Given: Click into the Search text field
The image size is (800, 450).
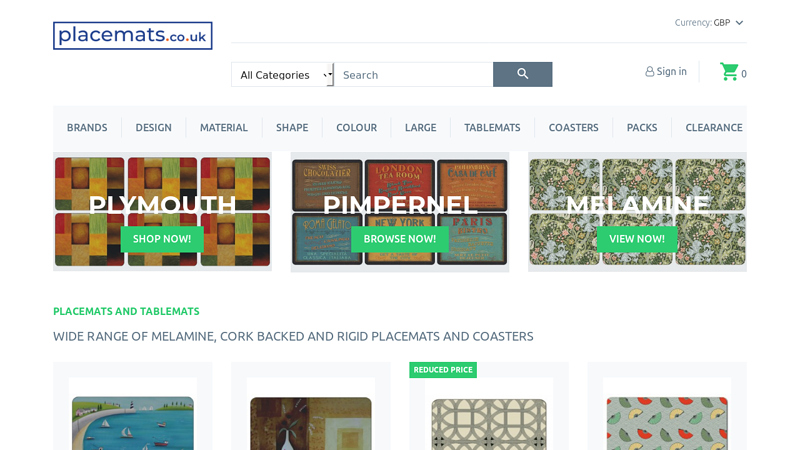Looking at the screenshot, I should (x=414, y=75).
